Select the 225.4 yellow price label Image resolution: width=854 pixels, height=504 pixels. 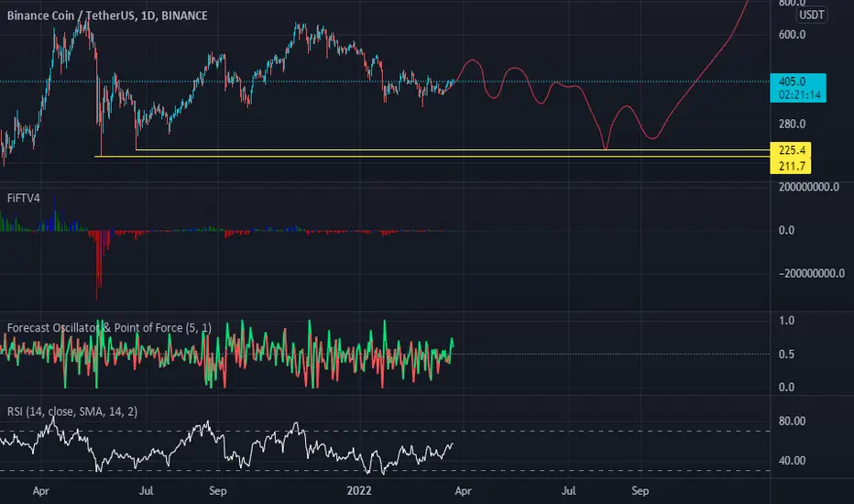tap(791, 150)
